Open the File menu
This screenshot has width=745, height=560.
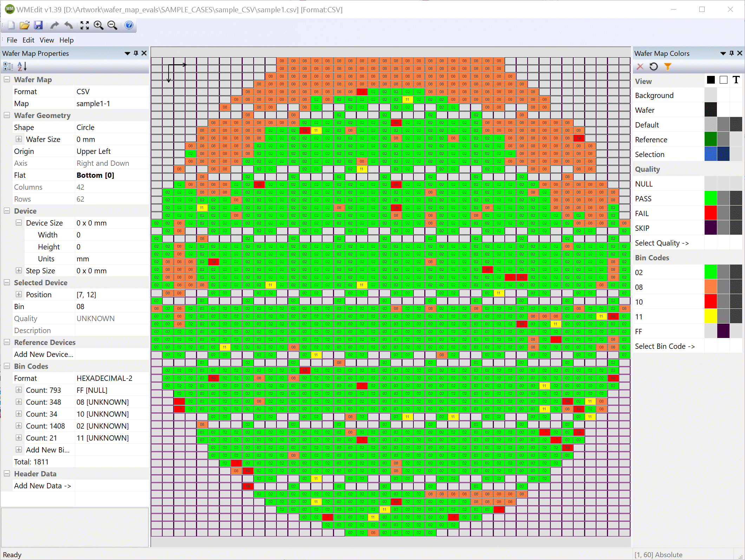click(11, 39)
